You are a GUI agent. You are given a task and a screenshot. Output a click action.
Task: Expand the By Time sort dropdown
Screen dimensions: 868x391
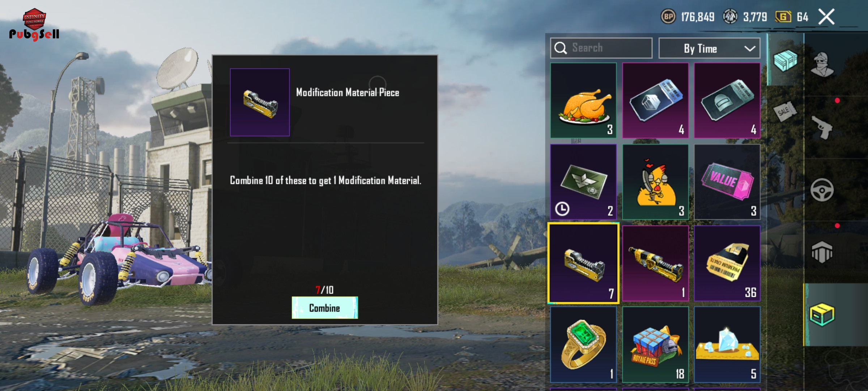(709, 48)
